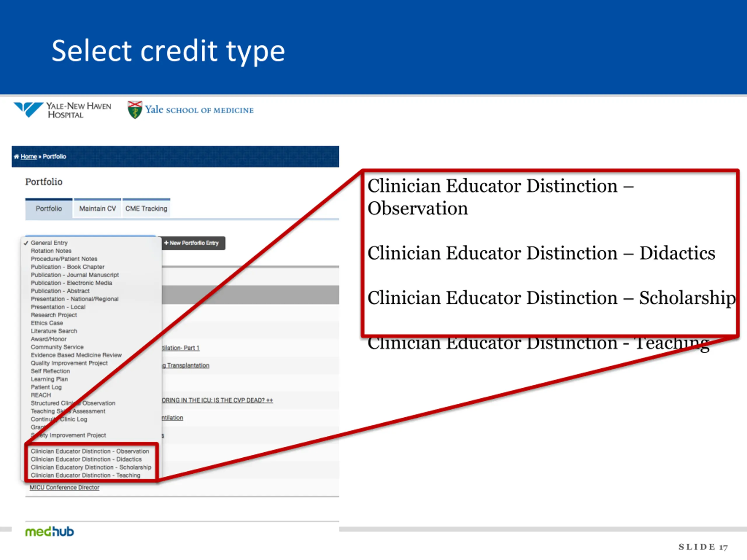Click the home icon in breadcrumb bar
This screenshot has width=747, height=560.
click(16, 157)
